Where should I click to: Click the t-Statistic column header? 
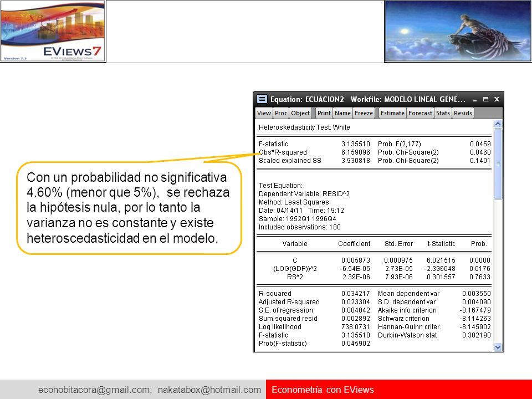[x=442, y=244]
